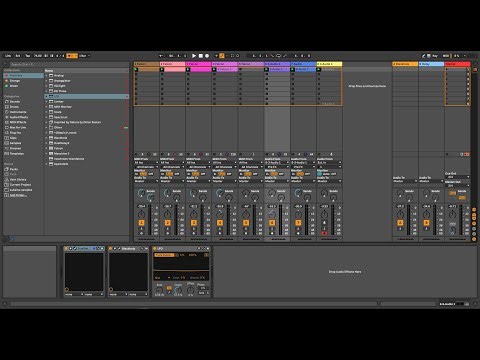The width and height of the screenshot is (480, 360).
Task: Open track 2 Audio To Master dropdown
Action: pos(172,181)
